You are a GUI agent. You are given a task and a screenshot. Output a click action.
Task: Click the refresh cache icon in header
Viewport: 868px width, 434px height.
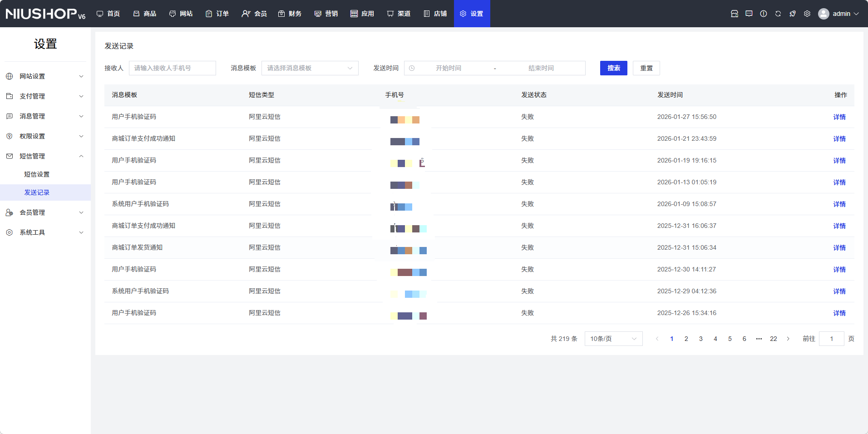coord(778,14)
